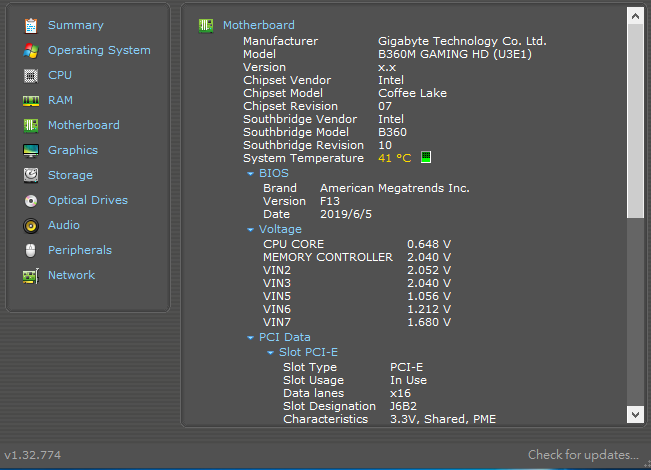
Task: Open the Storage section
Action: pos(70,175)
